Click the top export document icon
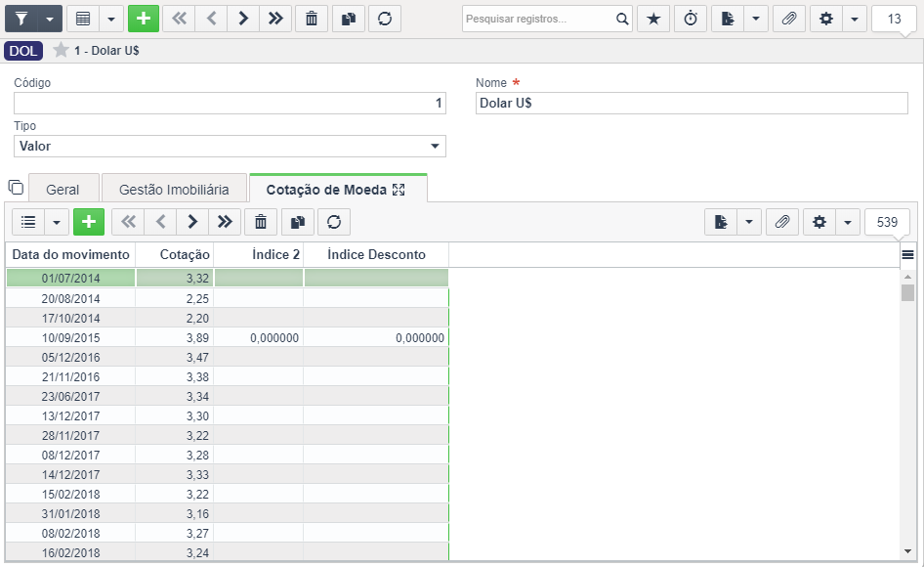Screen dimensions: 924x567 pyautogui.click(x=728, y=19)
